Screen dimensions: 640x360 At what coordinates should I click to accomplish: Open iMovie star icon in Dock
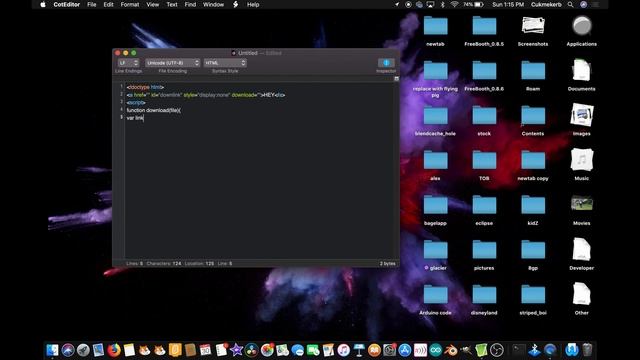click(236, 350)
